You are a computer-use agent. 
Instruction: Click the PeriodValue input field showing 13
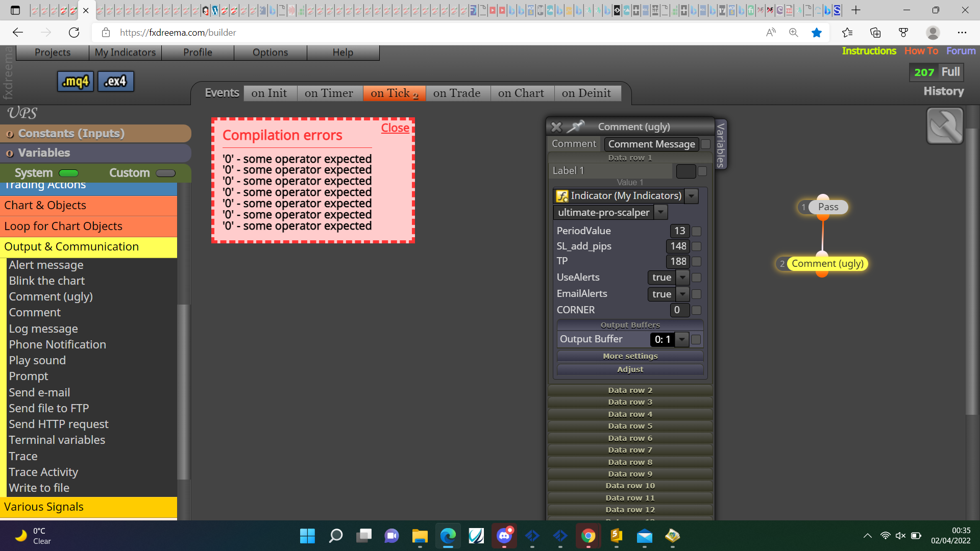[679, 231]
